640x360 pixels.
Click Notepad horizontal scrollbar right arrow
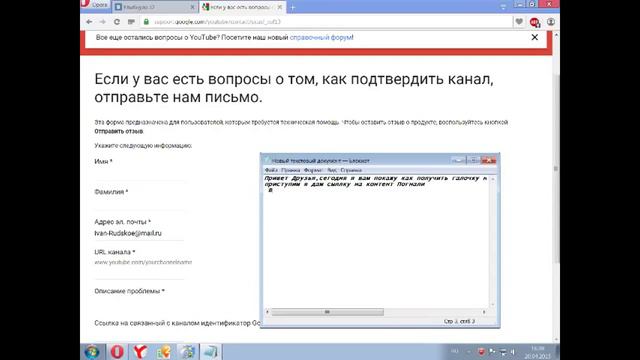484,312
